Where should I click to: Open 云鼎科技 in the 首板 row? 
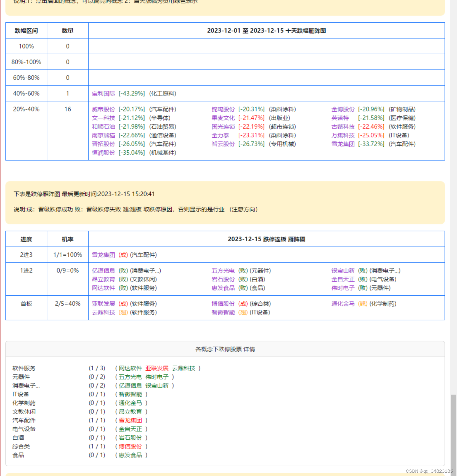[103, 312]
